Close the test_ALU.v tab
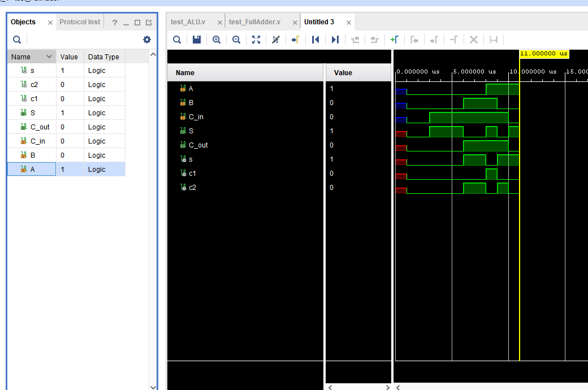The width and height of the screenshot is (588, 390). [x=220, y=23]
